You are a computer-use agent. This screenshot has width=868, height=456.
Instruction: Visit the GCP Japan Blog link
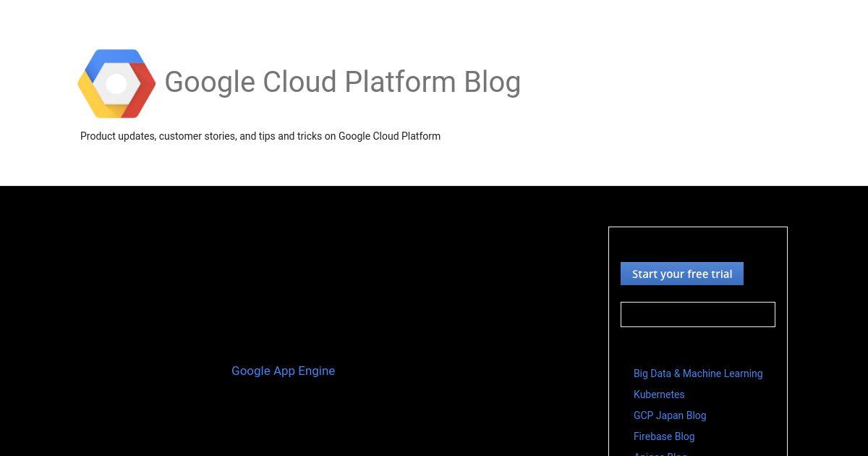coord(670,415)
